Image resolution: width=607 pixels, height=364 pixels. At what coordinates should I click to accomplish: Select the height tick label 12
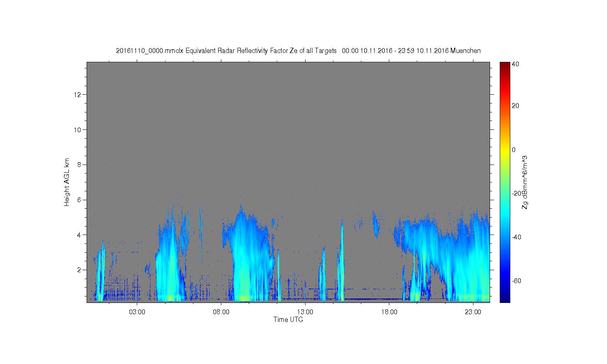pos(77,95)
